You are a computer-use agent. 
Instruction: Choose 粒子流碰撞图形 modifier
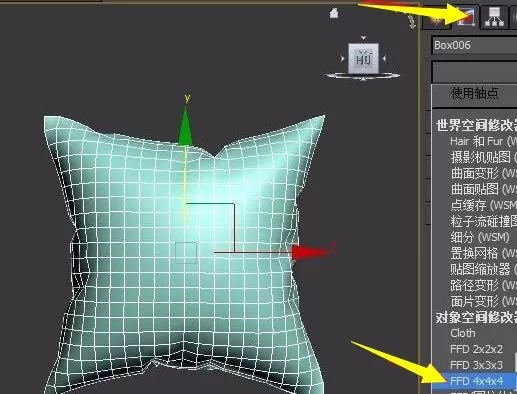(x=483, y=221)
